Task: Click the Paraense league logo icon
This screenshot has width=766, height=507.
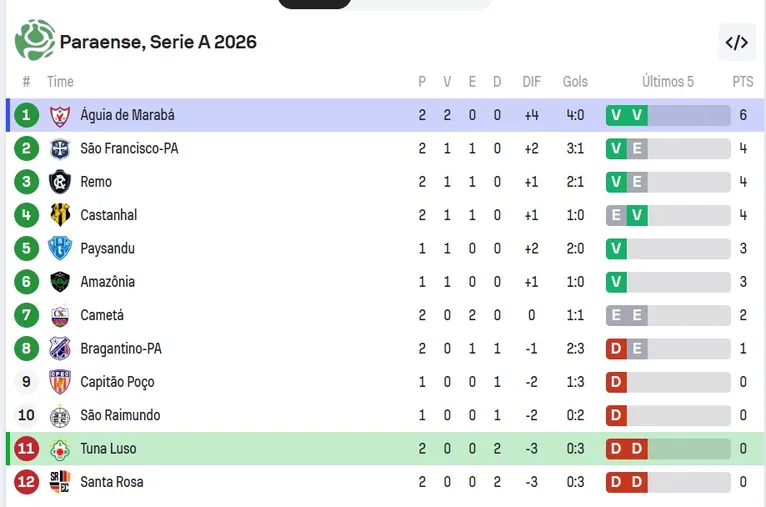Action: click(x=35, y=40)
